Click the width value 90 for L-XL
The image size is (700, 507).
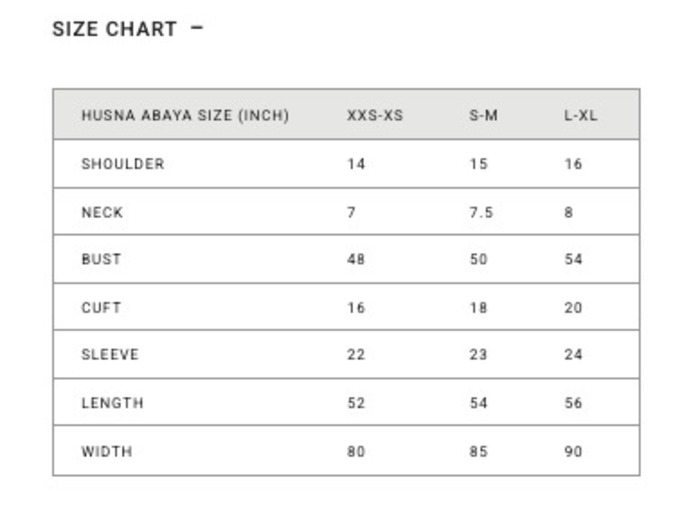point(573,451)
